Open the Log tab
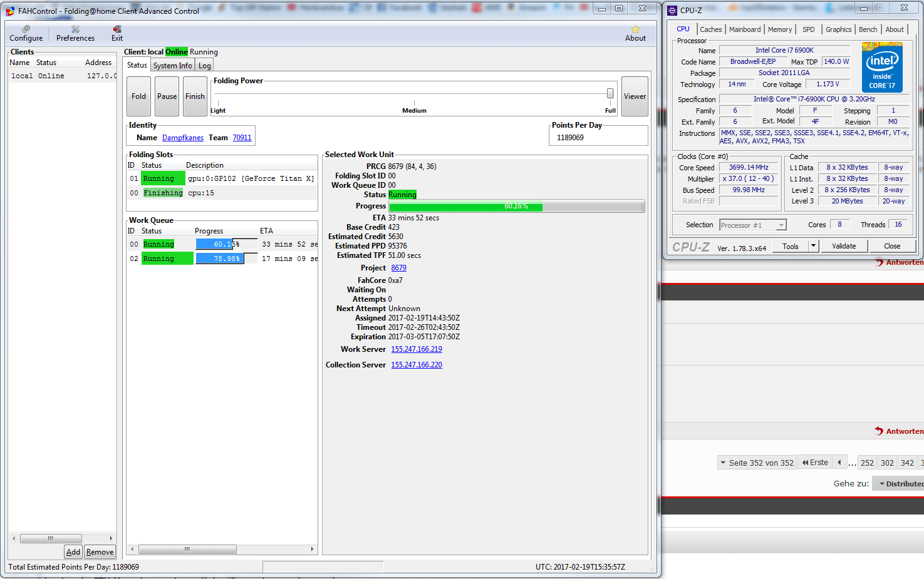Screen dimensions: 924x579 coord(204,66)
